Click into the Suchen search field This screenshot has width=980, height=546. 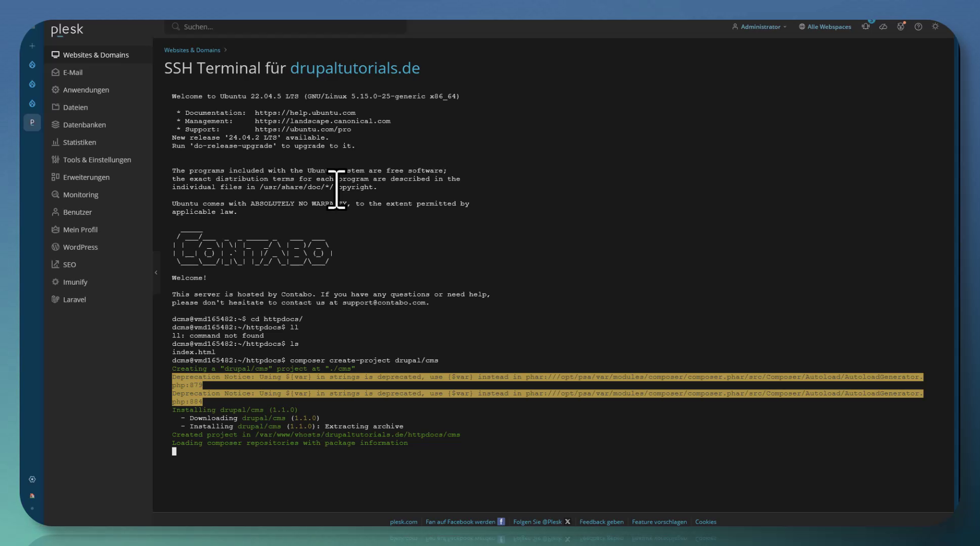[x=288, y=27]
